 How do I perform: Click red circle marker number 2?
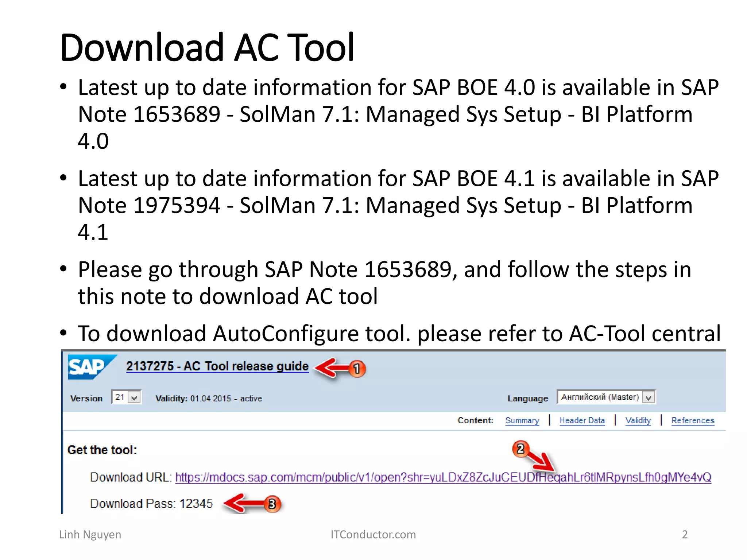520,449
